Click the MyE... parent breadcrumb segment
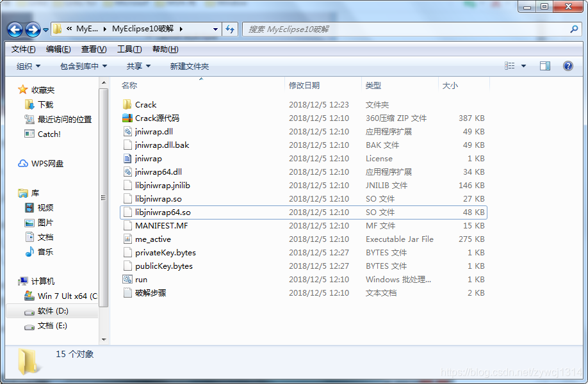 pyautogui.click(x=87, y=29)
